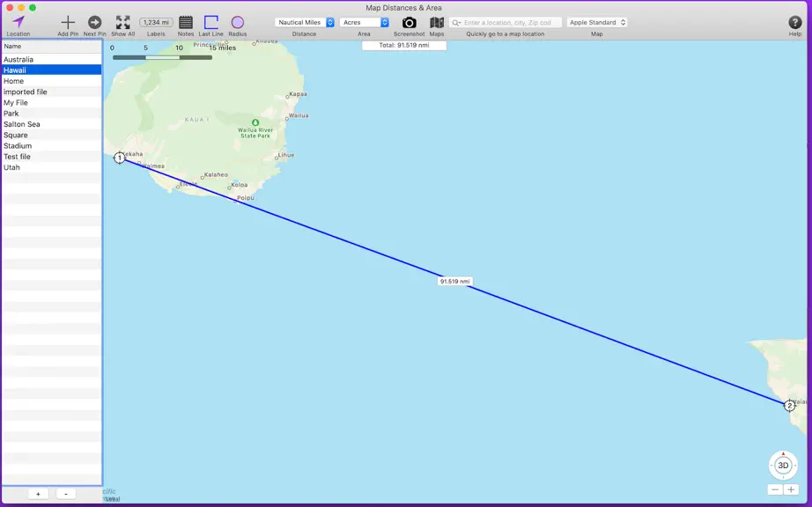Image resolution: width=812 pixels, height=507 pixels.
Task: Take a map Screenshot with camera icon
Action: pos(410,22)
